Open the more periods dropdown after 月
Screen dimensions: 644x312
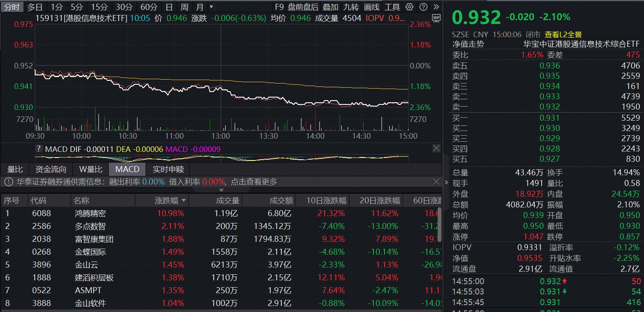tap(211, 7)
